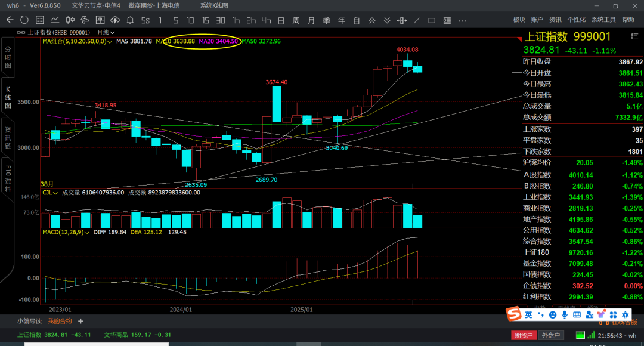Click the Sogou microphone voice input icon
Image resolution: width=644 pixels, height=346 pixels.
(x=565, y=315)
